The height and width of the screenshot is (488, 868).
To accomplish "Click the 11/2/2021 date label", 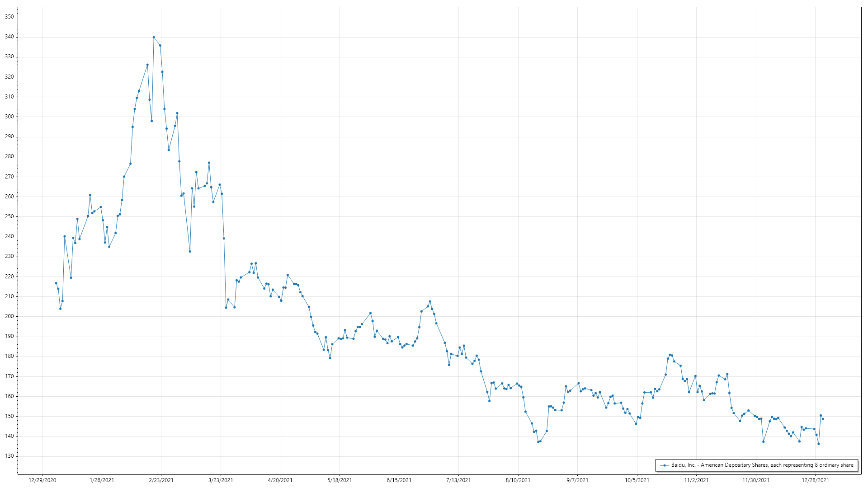I will pos(696,480).
